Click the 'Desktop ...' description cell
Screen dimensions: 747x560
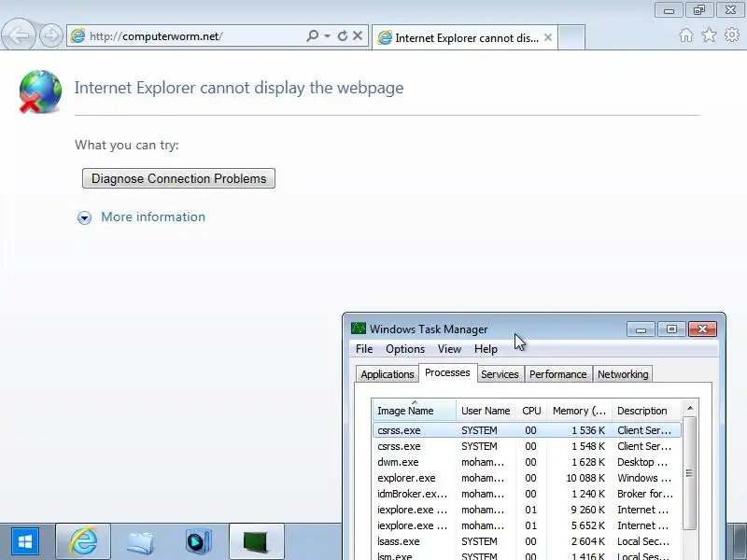pos(642,462)
